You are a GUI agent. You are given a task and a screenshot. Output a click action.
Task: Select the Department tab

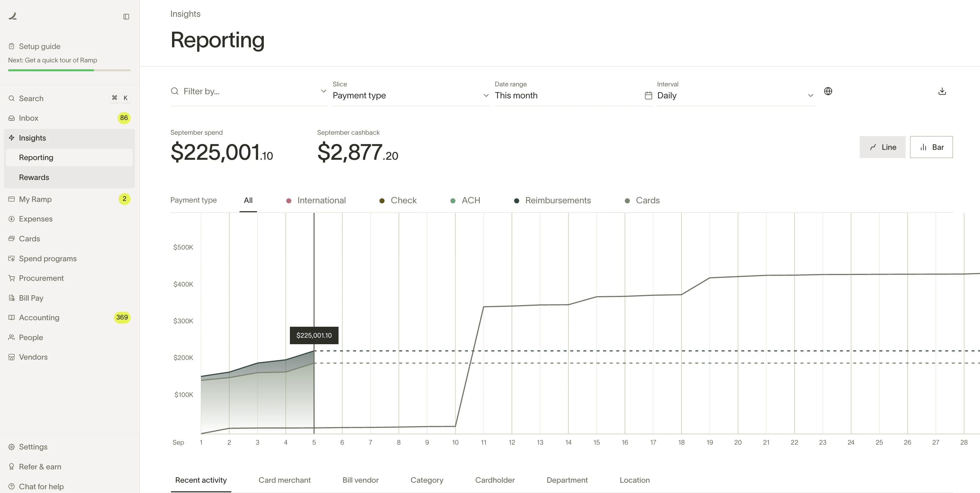[567, 480]
